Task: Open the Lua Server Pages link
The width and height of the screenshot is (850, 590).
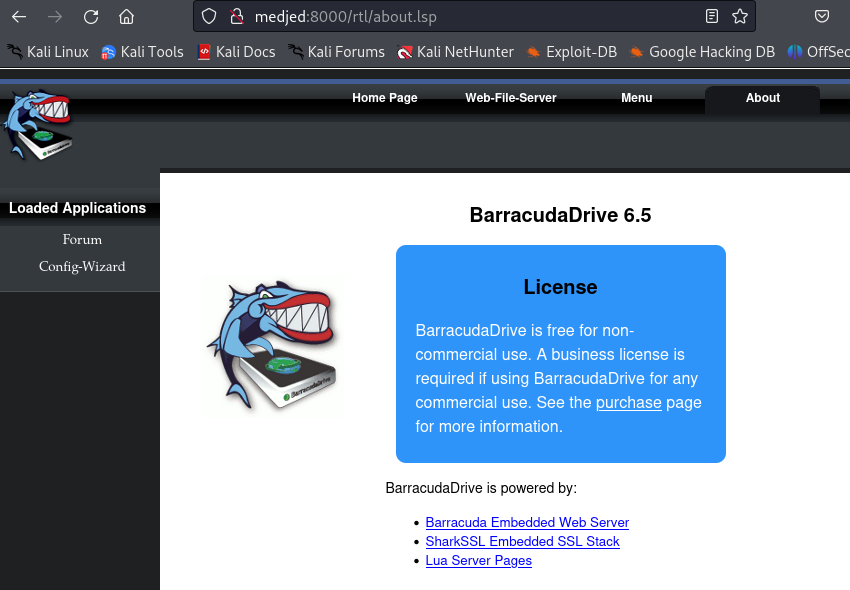Action: coord(478,560)
